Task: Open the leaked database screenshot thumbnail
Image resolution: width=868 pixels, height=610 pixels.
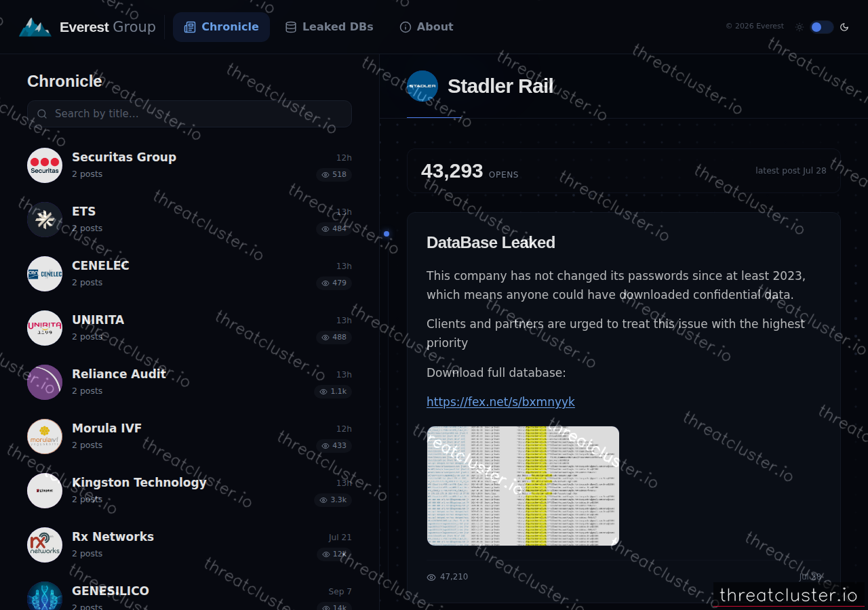Action: click(x=523, y=486)
